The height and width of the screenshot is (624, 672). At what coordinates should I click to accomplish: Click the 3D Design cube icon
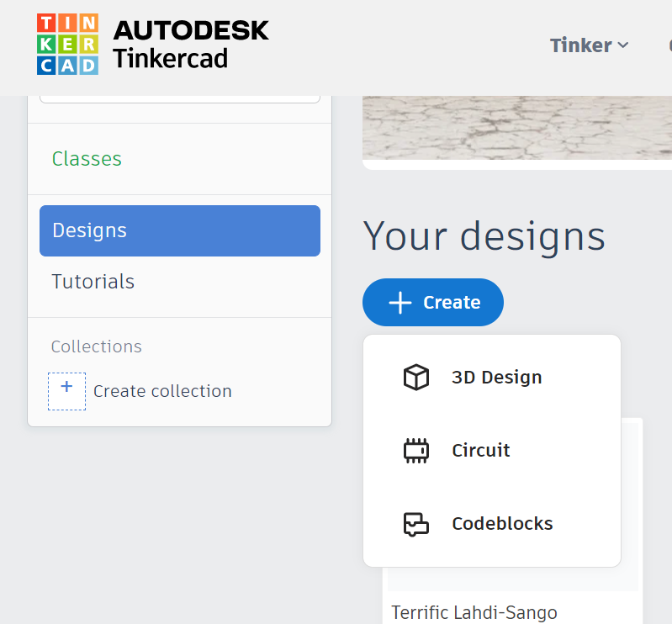tap(416, 378)
